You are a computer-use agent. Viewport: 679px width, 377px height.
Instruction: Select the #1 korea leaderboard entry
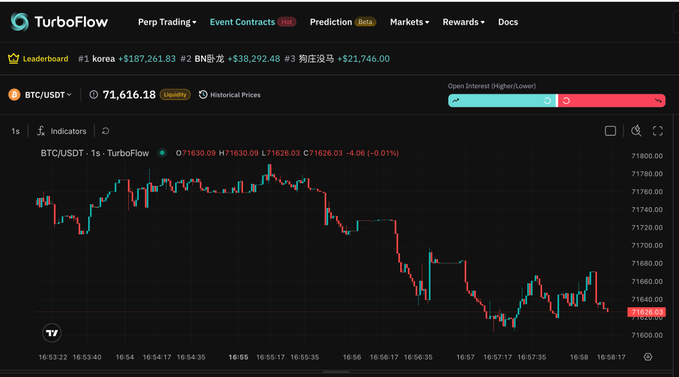pos(127,59)
